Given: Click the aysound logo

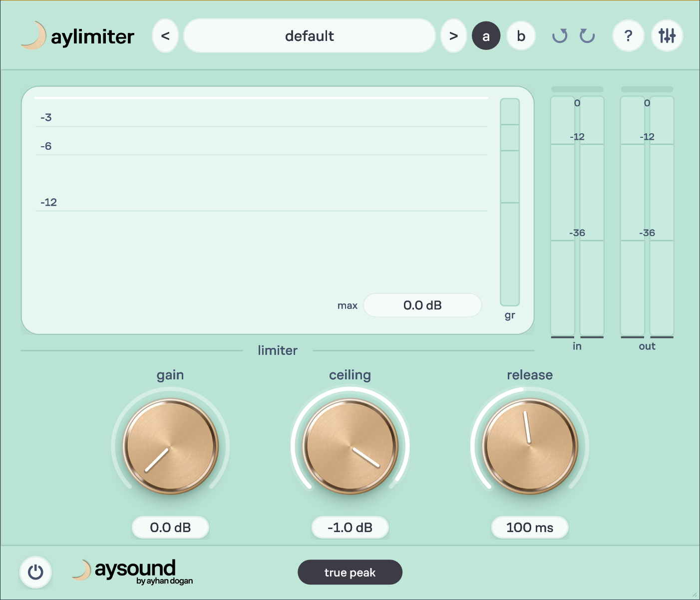Looking at the screenshot, I should pos(132,572).
